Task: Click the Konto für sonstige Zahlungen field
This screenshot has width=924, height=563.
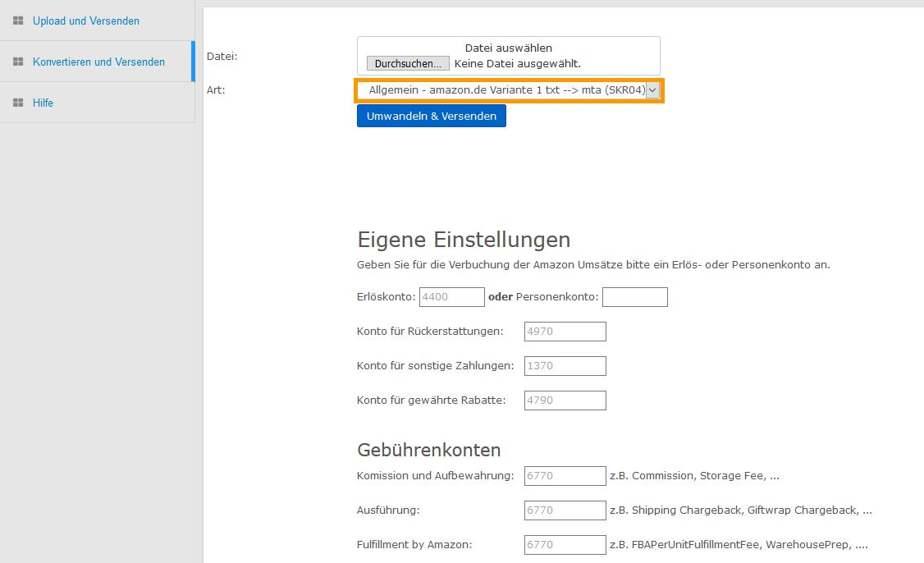Action: coord(565,365)
